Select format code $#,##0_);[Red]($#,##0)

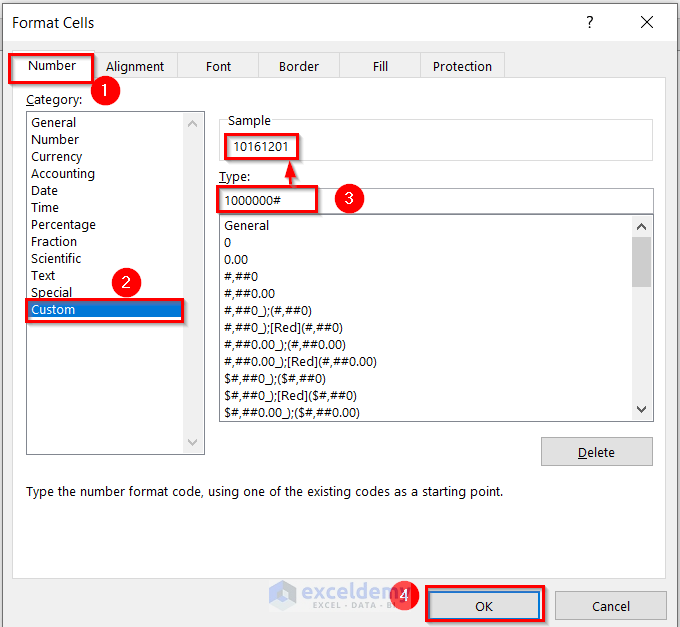point(426,395)
